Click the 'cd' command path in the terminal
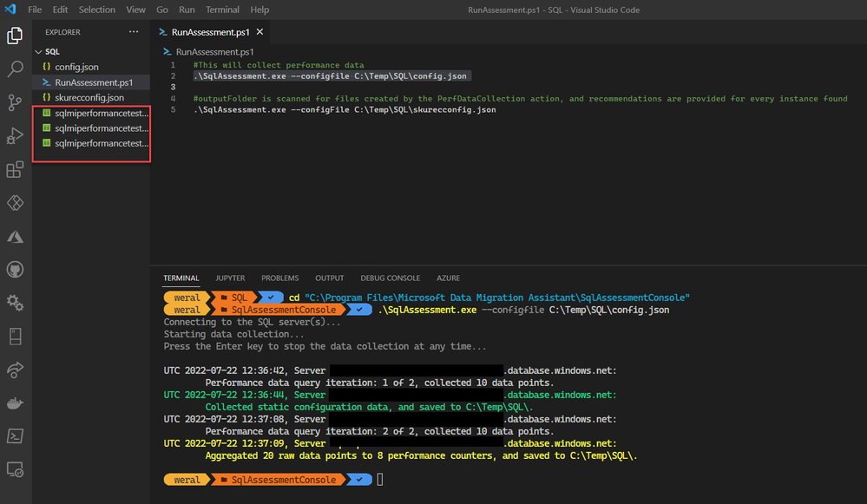867x504 pixels. point(497,298)
